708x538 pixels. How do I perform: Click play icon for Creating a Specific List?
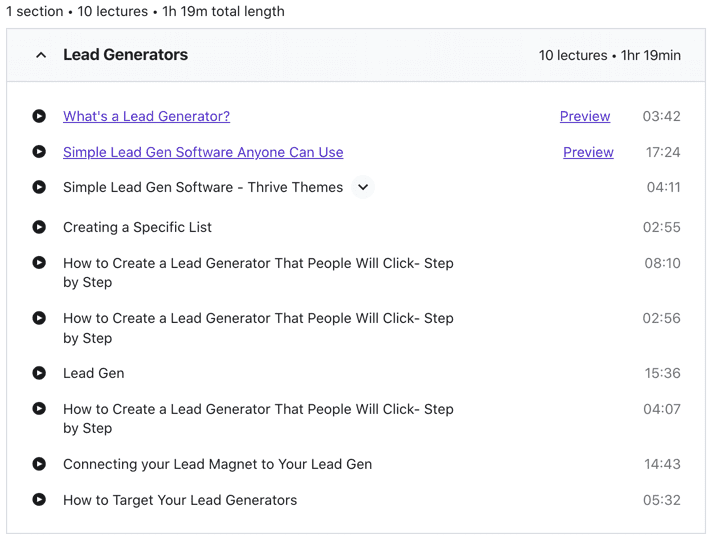(39, 227)
